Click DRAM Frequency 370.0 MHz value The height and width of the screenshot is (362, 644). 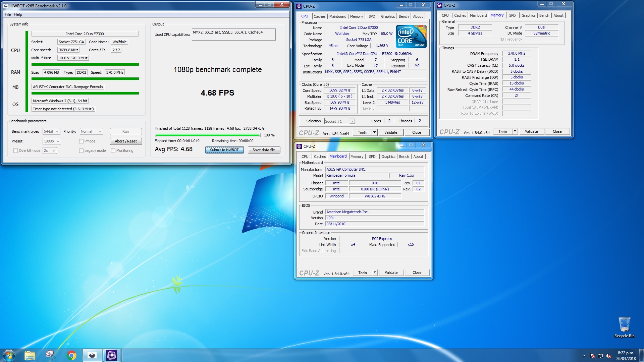(x=517, y=54)
